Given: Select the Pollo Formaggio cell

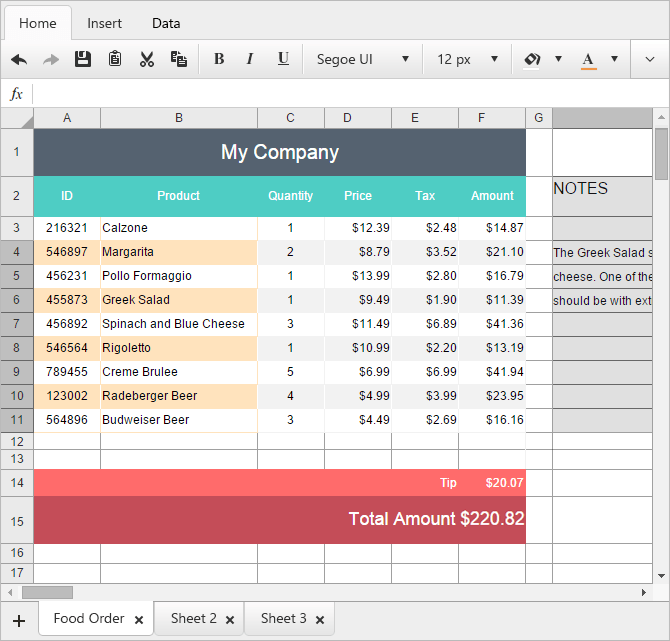Looking at the screenshot, I should (179, 276).
